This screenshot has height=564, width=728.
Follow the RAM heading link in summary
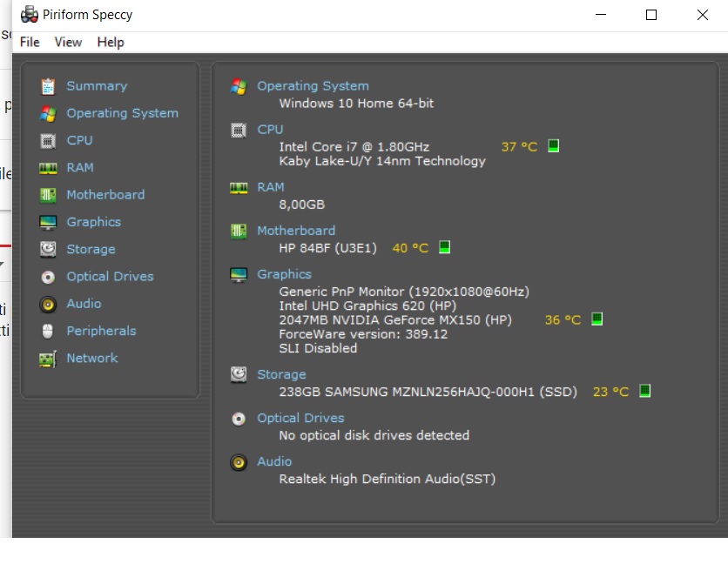[271, 187]
